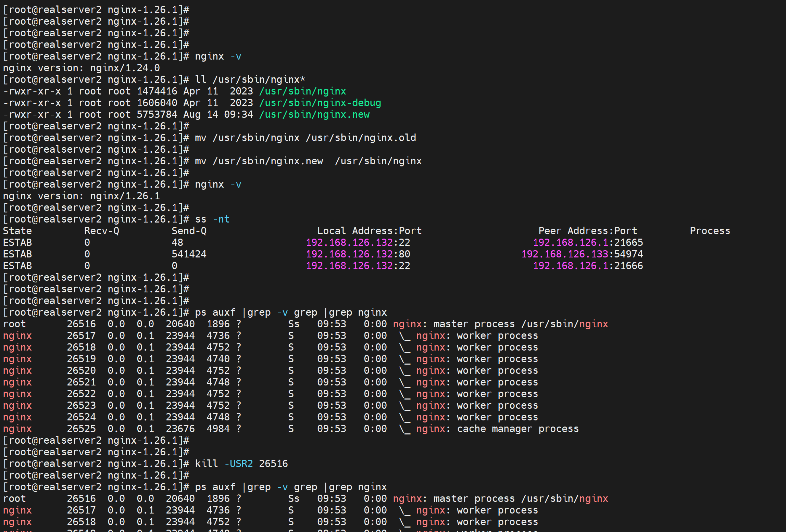Image resolution: width=786 pixels, height=532 pixels.
Task: Click PID 26525 in process list
Action: (81, 429)
